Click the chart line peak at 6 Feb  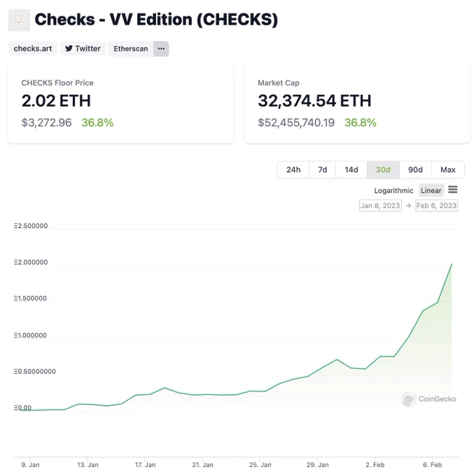point(452,265)
